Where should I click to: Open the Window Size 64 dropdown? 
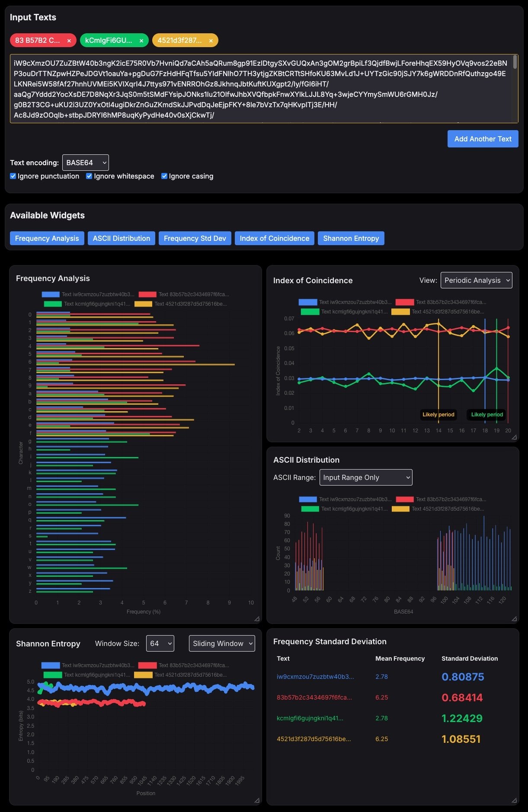tap(160, 643)
